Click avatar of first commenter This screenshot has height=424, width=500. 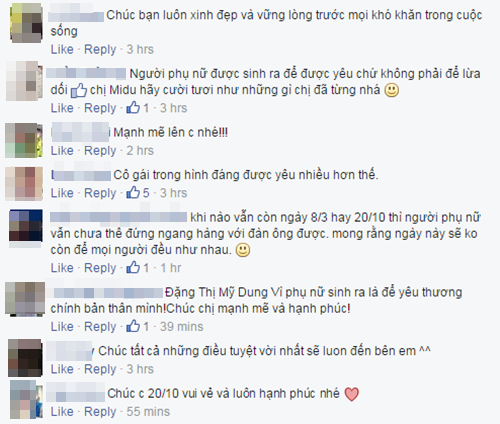coord(27,23)
